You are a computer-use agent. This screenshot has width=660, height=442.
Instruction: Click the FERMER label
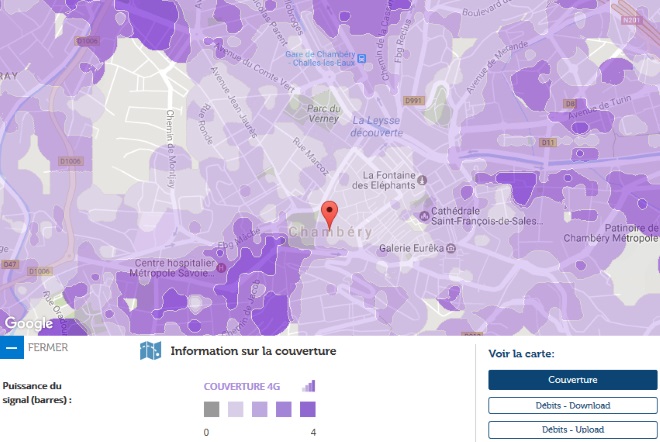[x=48, y=348]
